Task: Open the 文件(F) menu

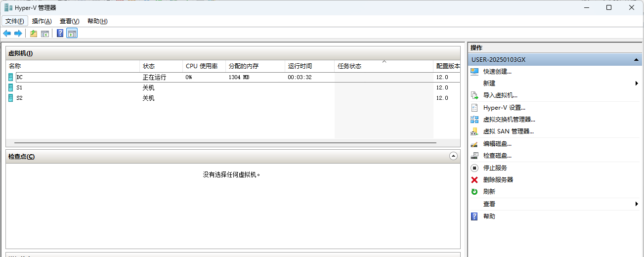Action: [x=15, y=21]
